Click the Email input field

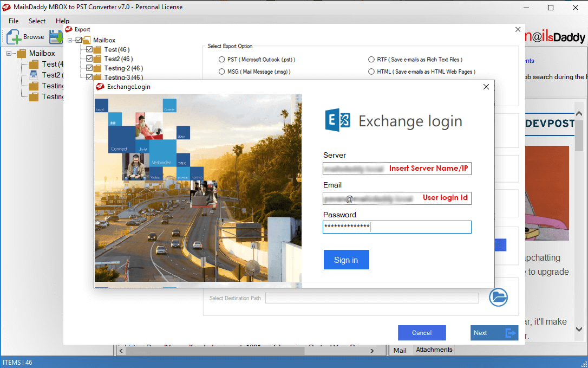coord(397,198)
